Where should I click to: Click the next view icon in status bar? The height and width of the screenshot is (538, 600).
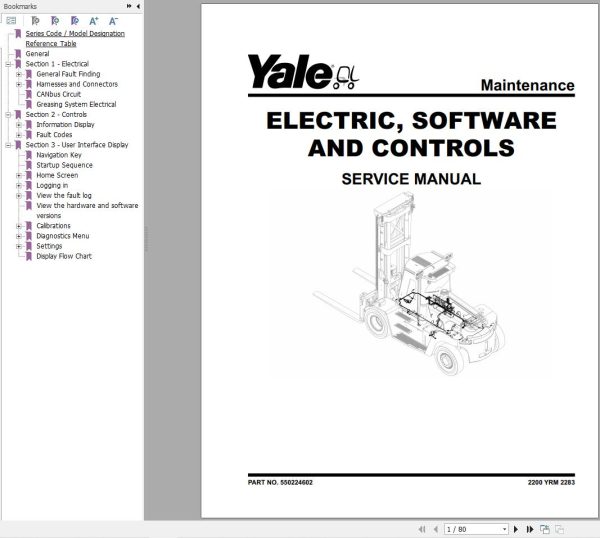coord(559,529)
